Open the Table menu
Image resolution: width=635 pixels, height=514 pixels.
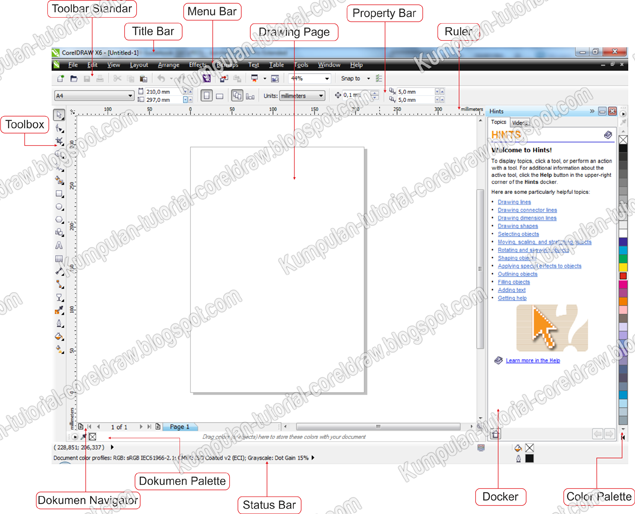click(x=276, y=65)
